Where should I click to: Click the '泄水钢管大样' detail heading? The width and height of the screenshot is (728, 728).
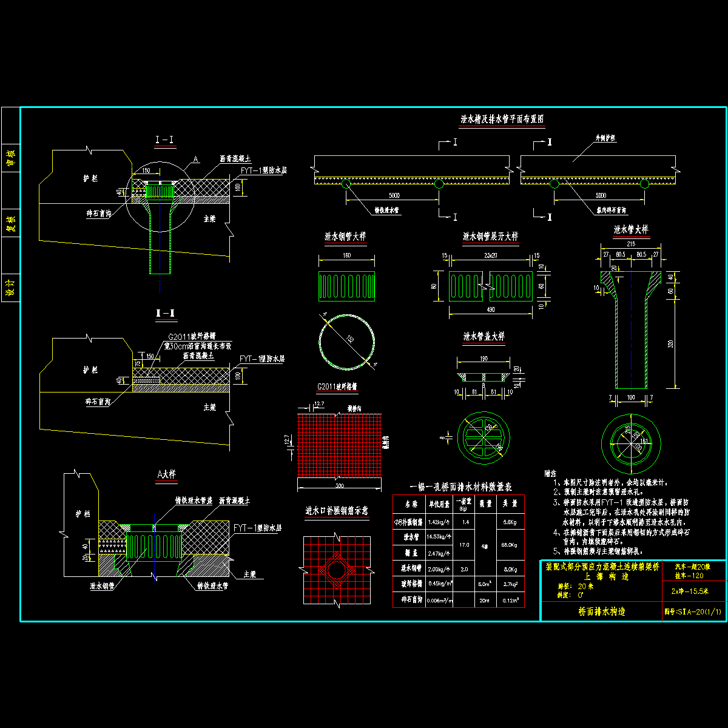tap(345, 236)
